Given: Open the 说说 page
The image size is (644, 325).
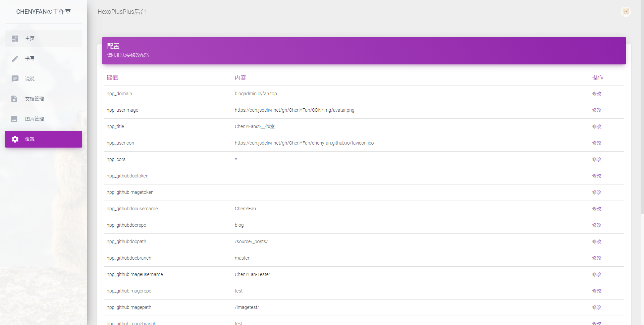Looking at the screenshot, I should (x=44, y=79).
